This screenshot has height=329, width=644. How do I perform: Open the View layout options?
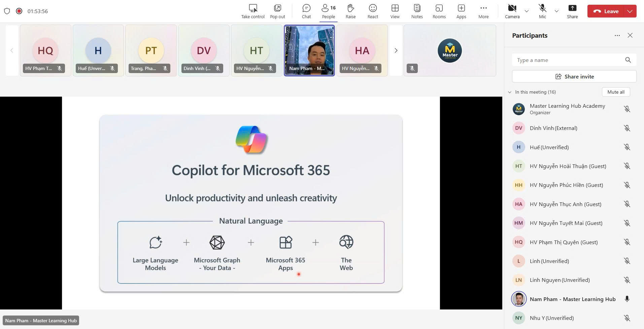[x=395, y=11]
